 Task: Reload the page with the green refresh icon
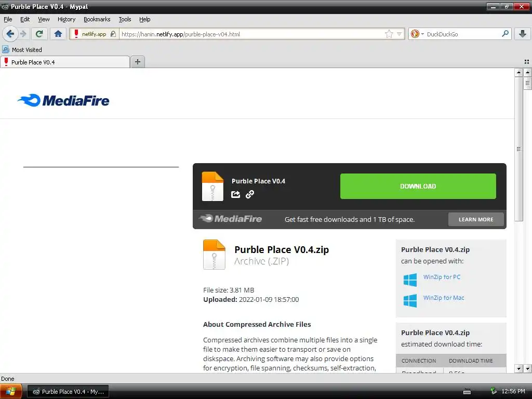point(39,34)
